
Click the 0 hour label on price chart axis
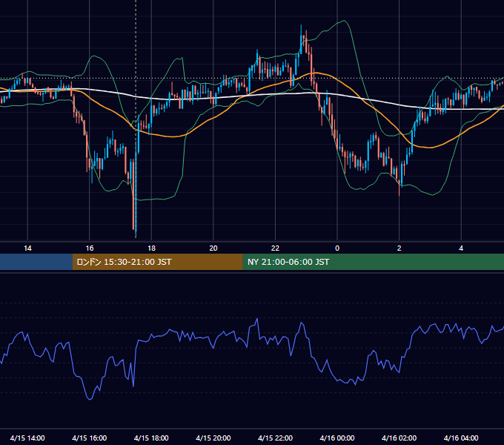coord(337,248)
